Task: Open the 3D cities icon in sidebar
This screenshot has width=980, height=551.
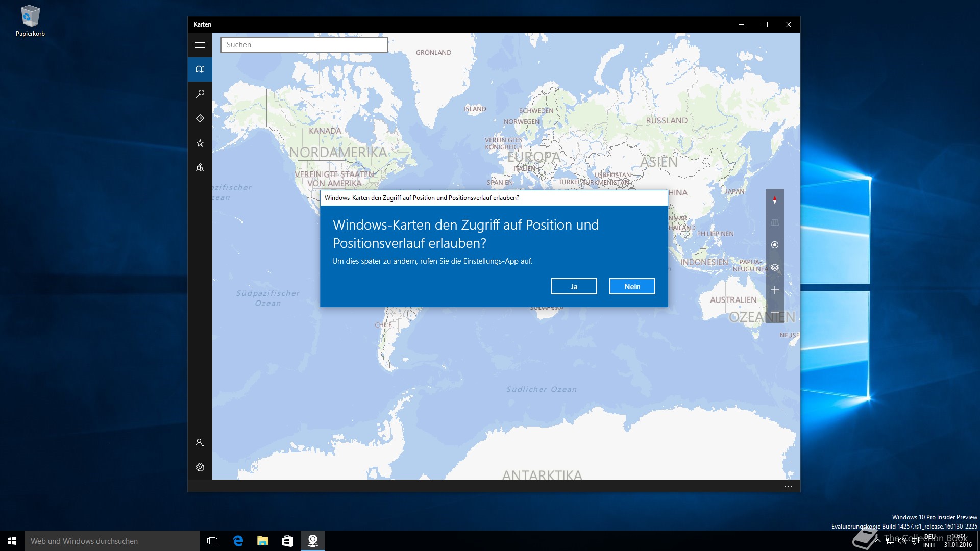Action: [x=200, y=167]
